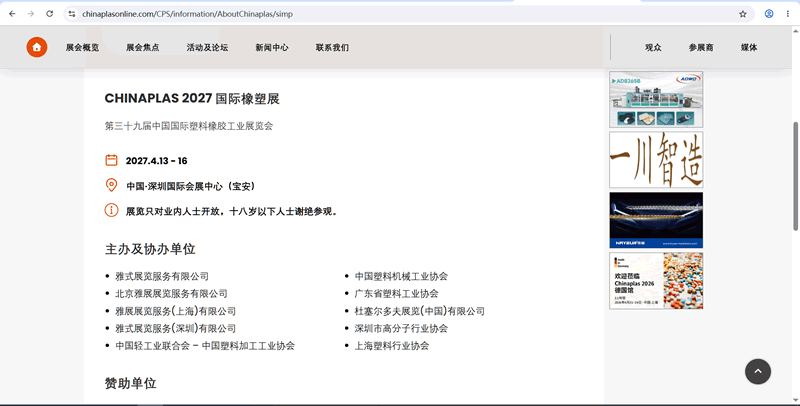Click the orange home icon
This screenshot has height=406, width=800.
pyautogui.click(x=37, y=47)
